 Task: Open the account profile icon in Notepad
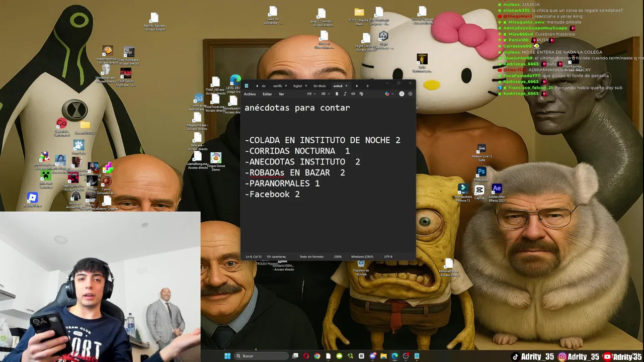tap(401, 94)
